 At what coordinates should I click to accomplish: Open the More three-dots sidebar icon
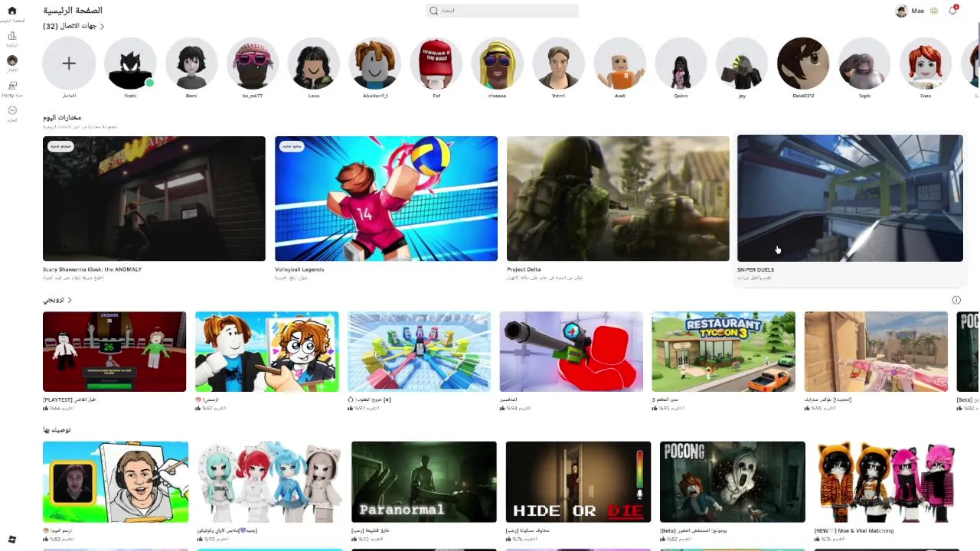point(11,110)
